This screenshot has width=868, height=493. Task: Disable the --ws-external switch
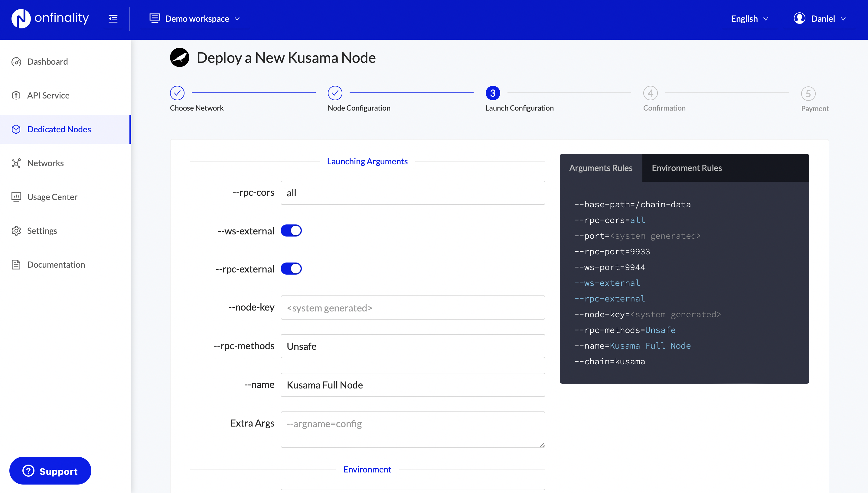click(291, 230)
